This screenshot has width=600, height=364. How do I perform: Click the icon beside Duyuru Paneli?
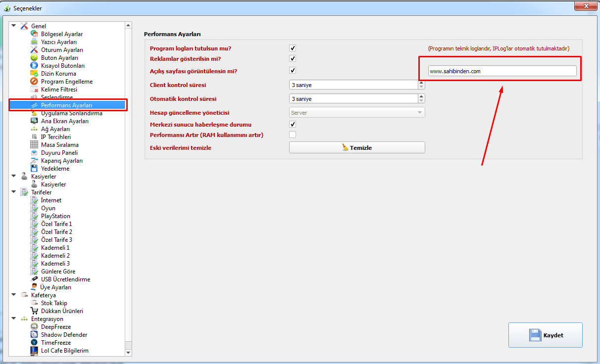click(x=34, y=153)
